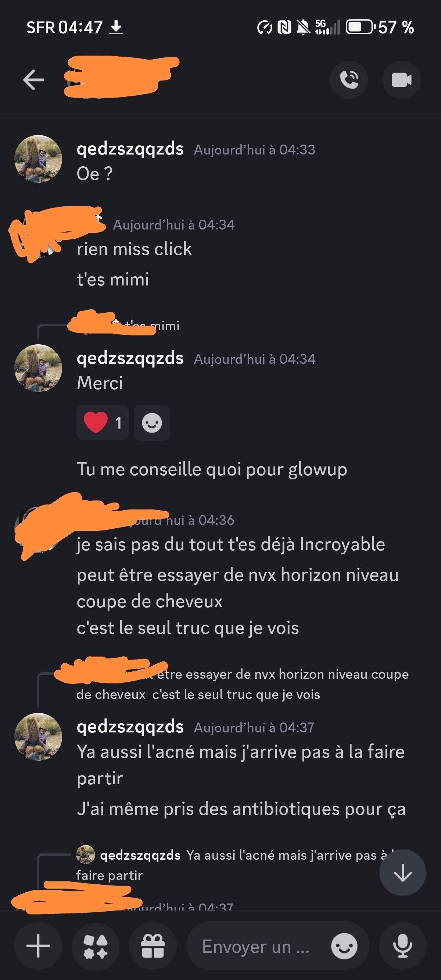Tap the download indicator in status bar
Image resolution: width=441 pixels, height=980 pixels.
point(116,27)
